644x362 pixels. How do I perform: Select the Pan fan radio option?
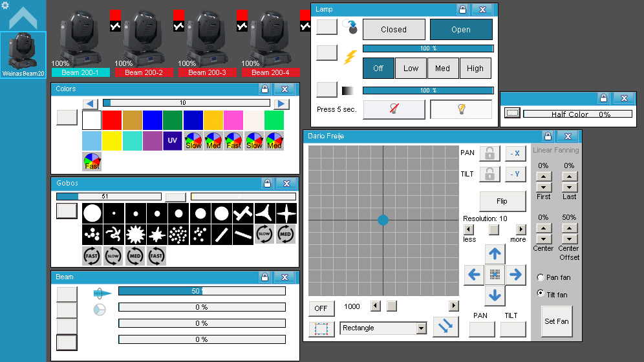[541, 277]
